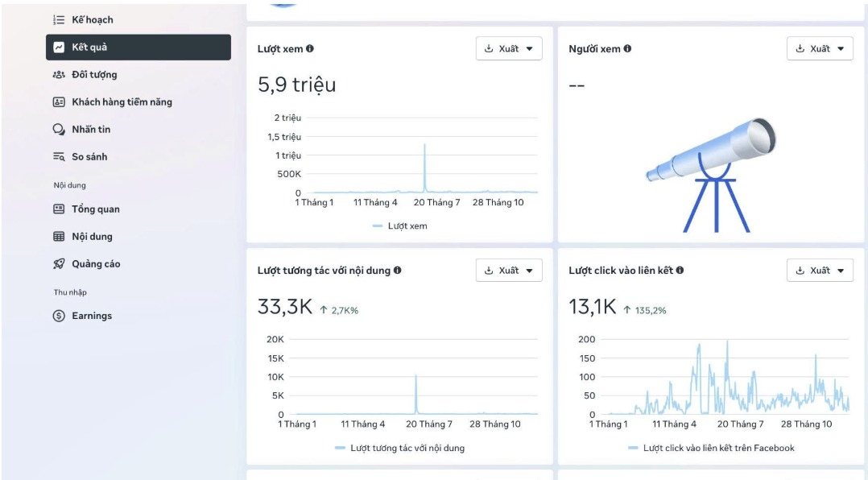Viewport: 868px width, 480px height.
Task: Open the So sánh menu item
Action: point(138,157)
